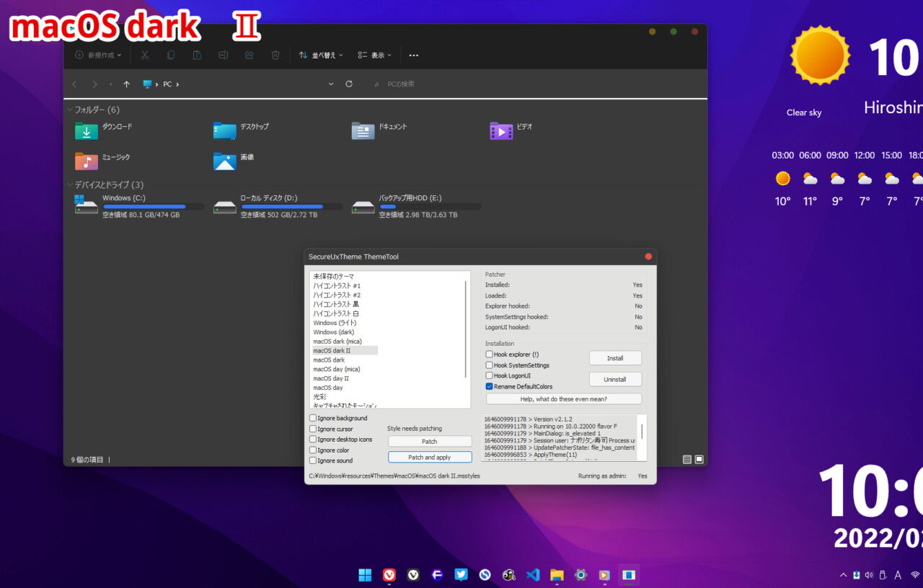Open the ドキュメント folder icon
The height and width of the screenshot is (588, 923).
(363, 131)
